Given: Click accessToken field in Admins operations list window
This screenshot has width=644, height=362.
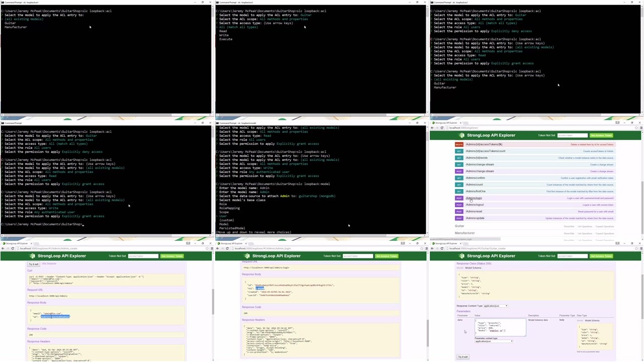Looking at the screenshot, I should tap(573, 135).
